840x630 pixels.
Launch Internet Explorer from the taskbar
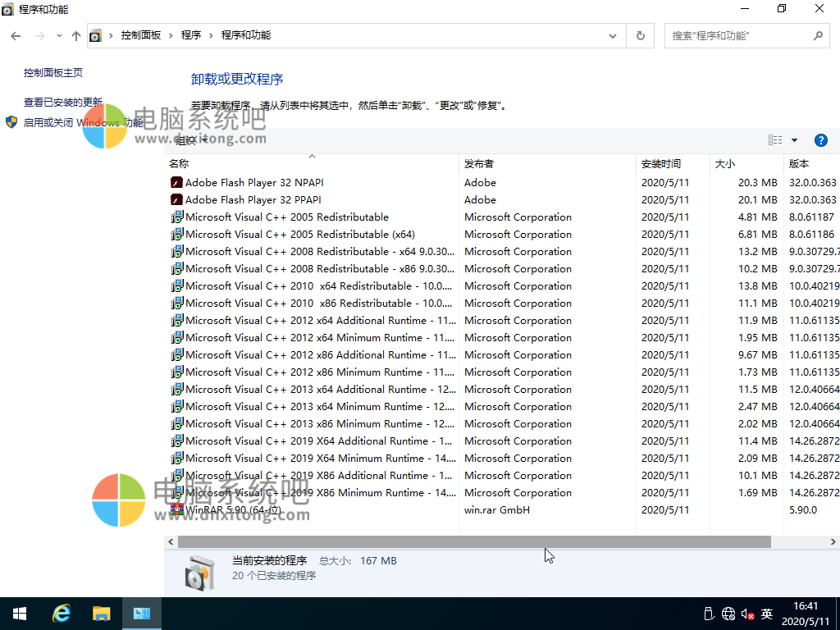[x=61, y=613]
